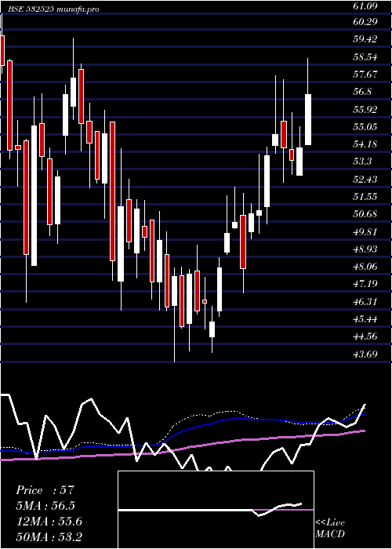
Task: Click the Price : 57 readout
Action: (x=45, y=490)
